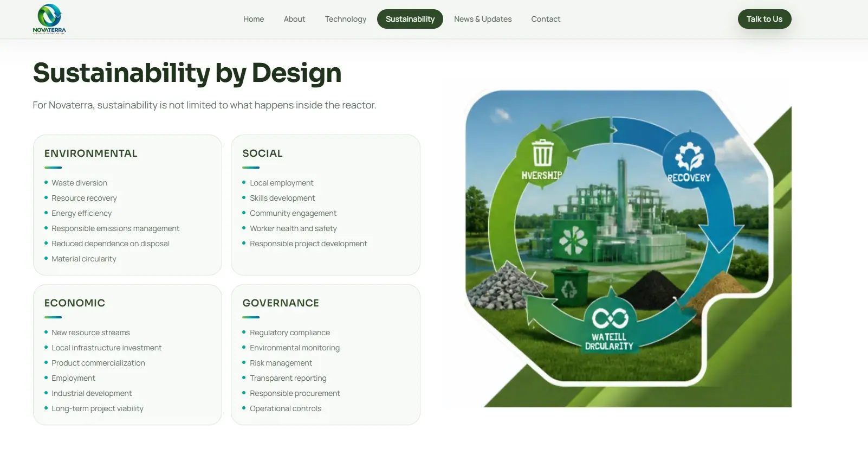
Task: Click 'Local infrastructure investment' text
Action: pos(106,348)
